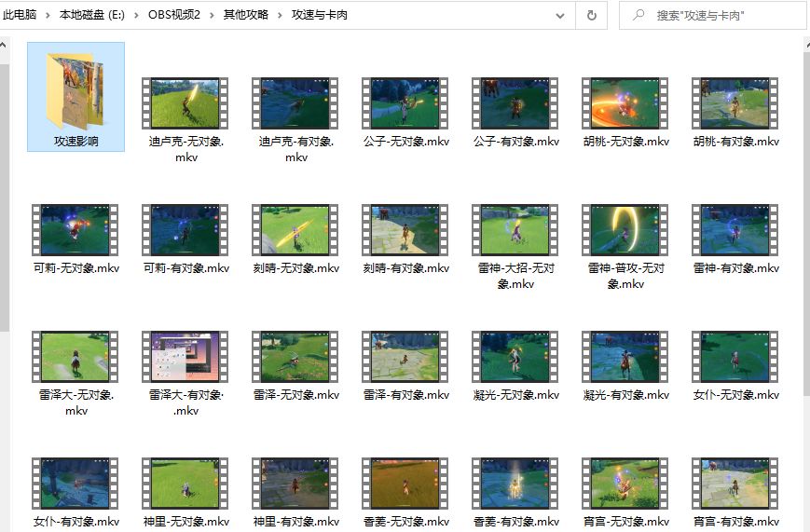
Task: Click the 雷神-有对象.mkv file name
Action: [736, 268]
